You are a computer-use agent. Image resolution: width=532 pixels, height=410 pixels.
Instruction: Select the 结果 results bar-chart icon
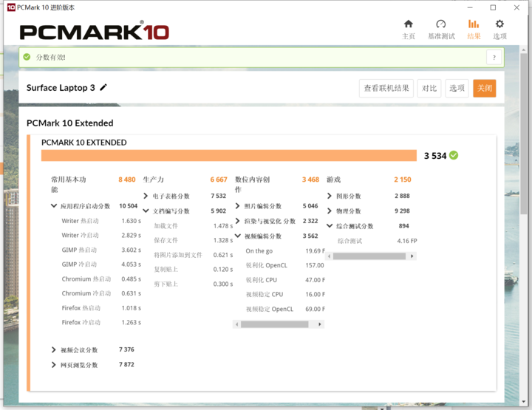(x=474, y=24)
